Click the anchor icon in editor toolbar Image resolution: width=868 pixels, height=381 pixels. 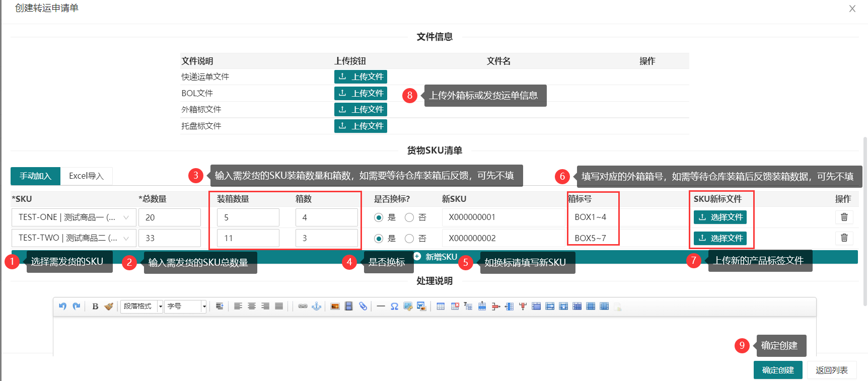[316, 306]
